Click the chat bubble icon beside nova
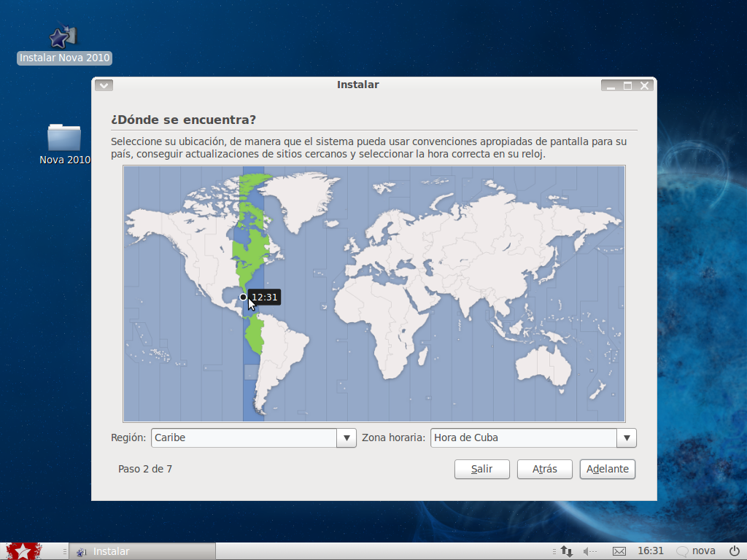This screenshot has width=747, height=560. click(682, 551)
